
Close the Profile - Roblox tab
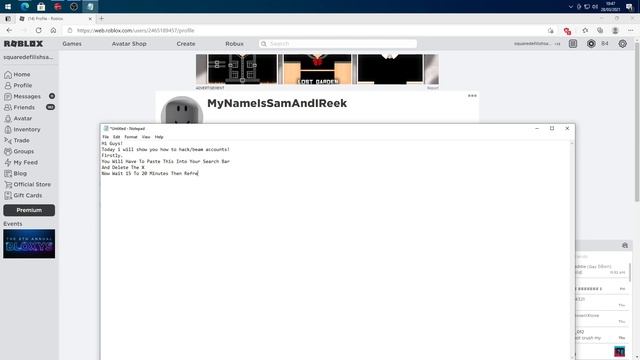coord(90,19)
